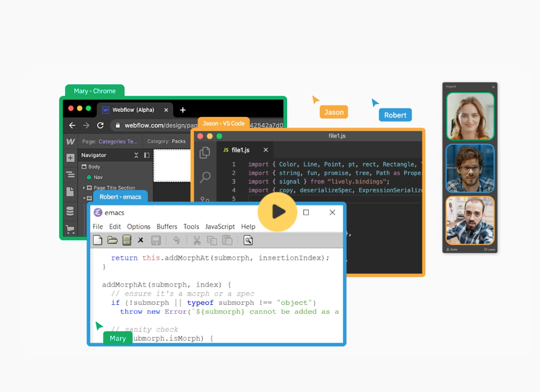The height and width of the screenshot is (392, 540).
Task: Click the search magnifier icon in emacs toolbar
Action: pos(248,240)
